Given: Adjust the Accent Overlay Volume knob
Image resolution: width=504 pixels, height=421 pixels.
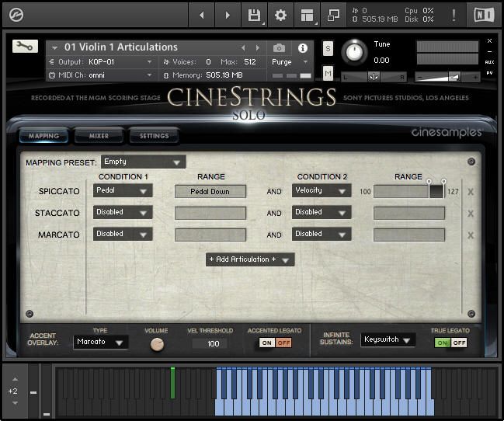Looking at the screenshot, I should (x=157, y=344).
